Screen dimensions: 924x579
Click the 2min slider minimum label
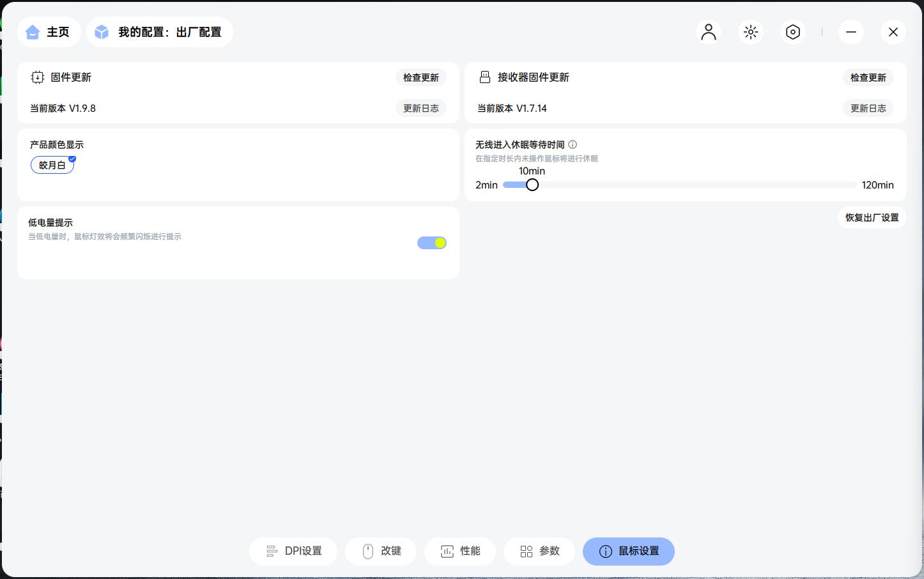click(486, 185)
